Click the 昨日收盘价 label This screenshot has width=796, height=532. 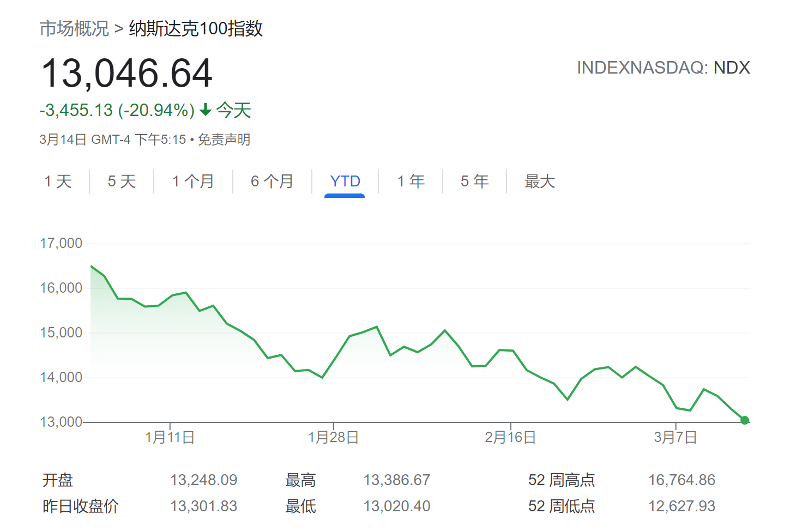pos(81,506)
